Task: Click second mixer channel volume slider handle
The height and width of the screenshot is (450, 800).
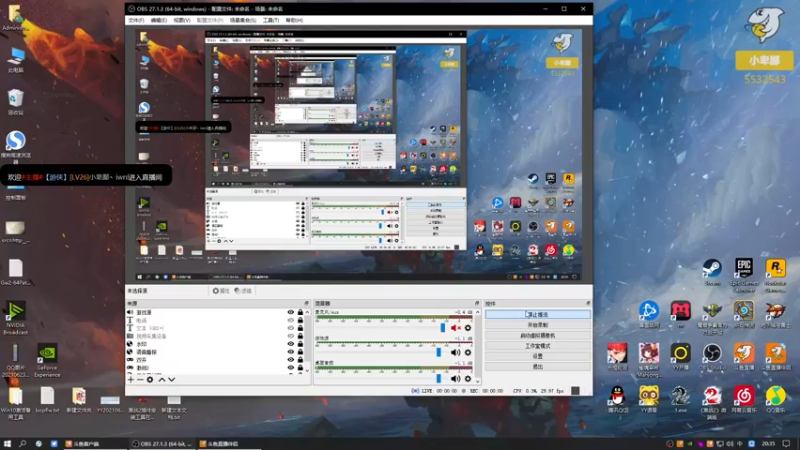Action: coord(438,353)
